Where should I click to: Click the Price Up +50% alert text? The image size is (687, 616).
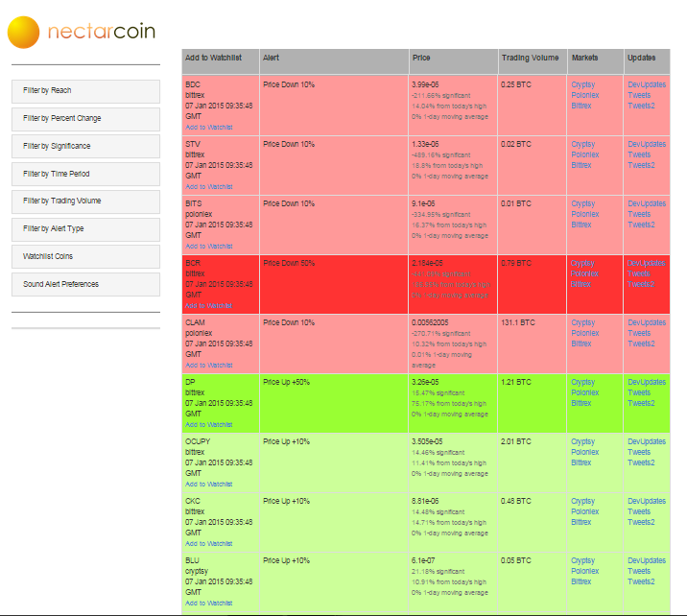pos(286,382)
